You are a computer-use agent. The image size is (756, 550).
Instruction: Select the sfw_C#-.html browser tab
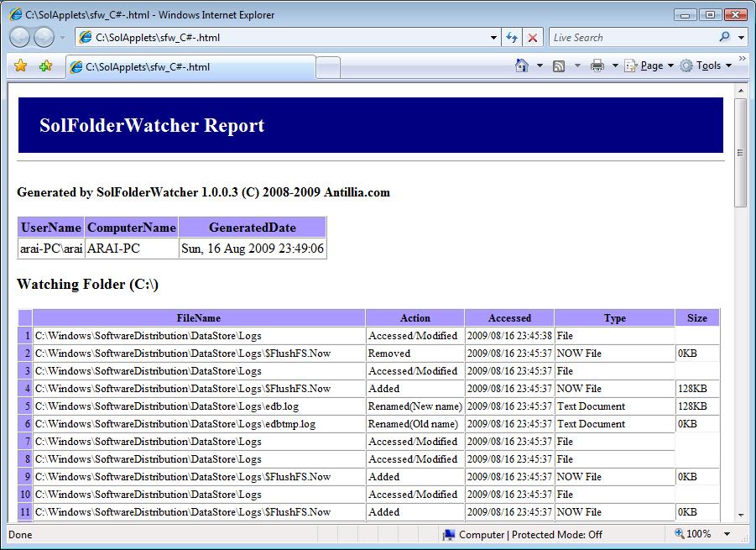tap(191, 67)
